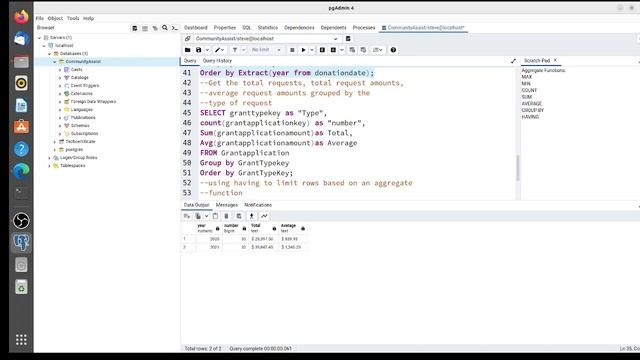Image resolution: width=640 pixels, height=360 pixels.
Task: Click the Commit transaction icon
Action: coord(352,50)
